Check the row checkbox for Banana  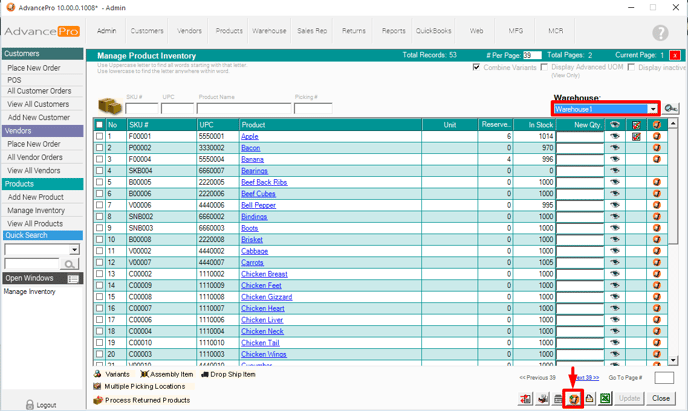coord(99,159)
